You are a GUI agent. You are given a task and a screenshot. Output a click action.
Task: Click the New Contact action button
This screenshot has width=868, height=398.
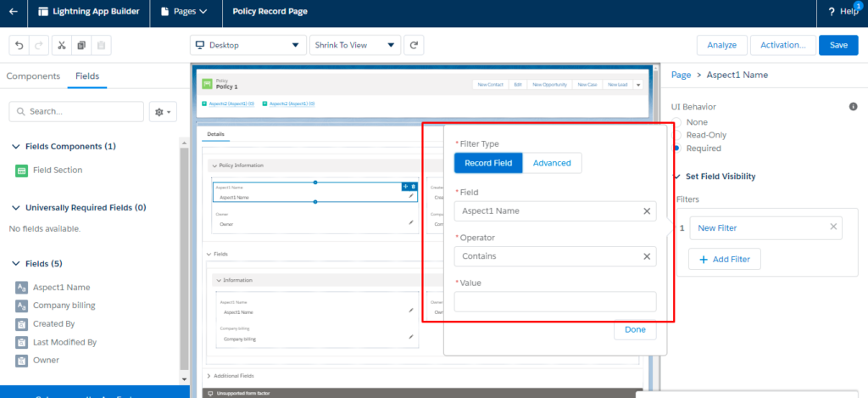[x=491, y=85]
